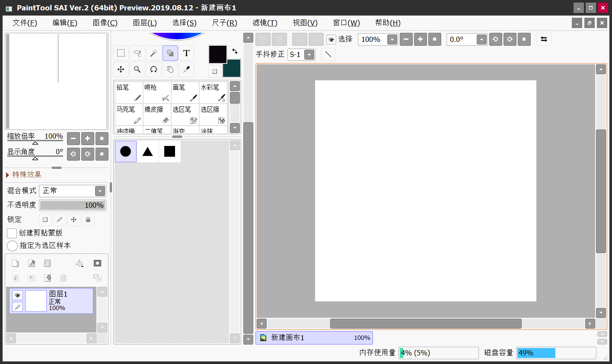Toggle the pencil edit icon on 图层1
Screen dimensions: 612x364
17,307
